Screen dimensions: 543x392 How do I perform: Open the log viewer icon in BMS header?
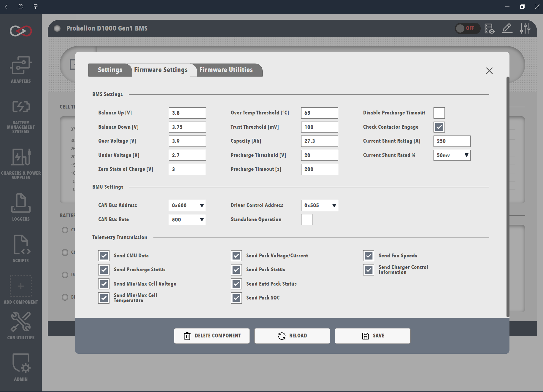489,28
